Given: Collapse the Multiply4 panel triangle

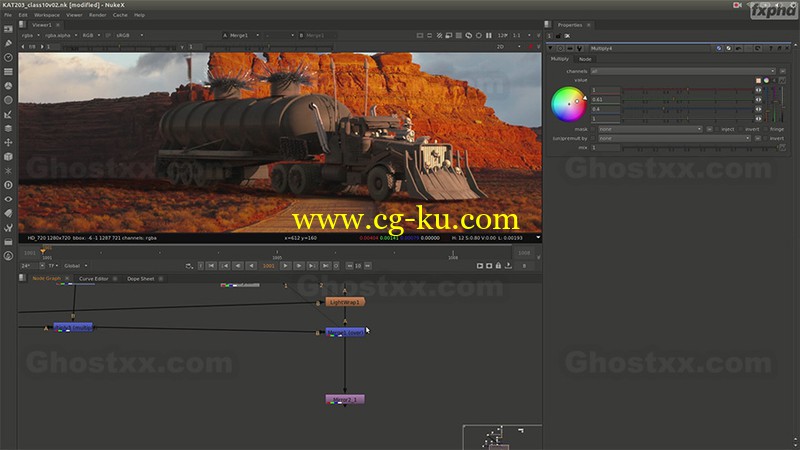Looking at the screenshot, I should click(551, 48).
